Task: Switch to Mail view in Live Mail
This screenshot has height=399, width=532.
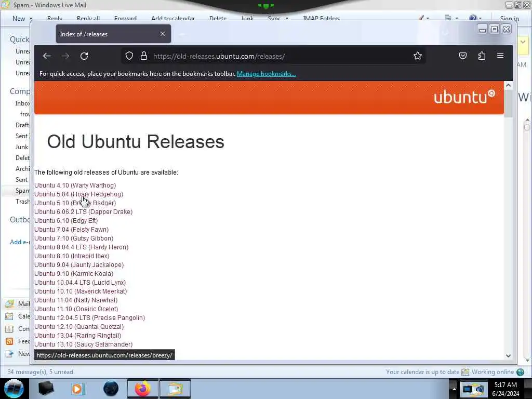Action: point(18,303)
